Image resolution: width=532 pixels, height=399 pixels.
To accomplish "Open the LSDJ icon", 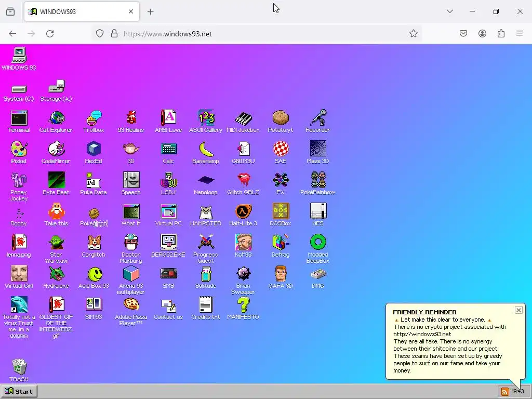I will point(169,180).
